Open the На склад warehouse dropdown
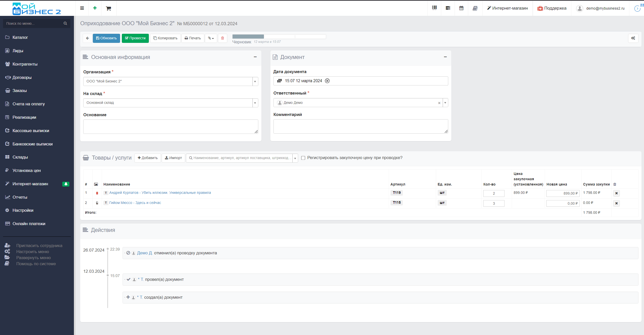644x335 pixels. [x=255, y=103]
